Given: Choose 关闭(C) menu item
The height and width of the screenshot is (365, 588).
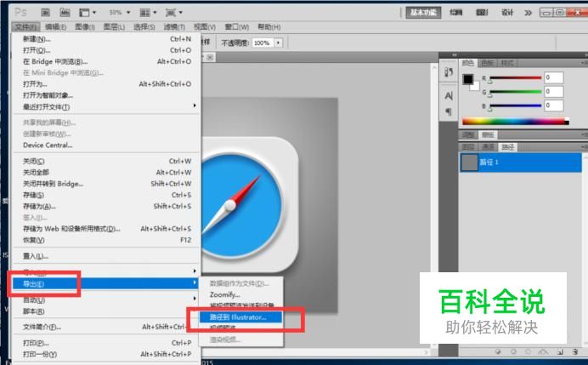Looking at the screenshot, I should 107,161.
